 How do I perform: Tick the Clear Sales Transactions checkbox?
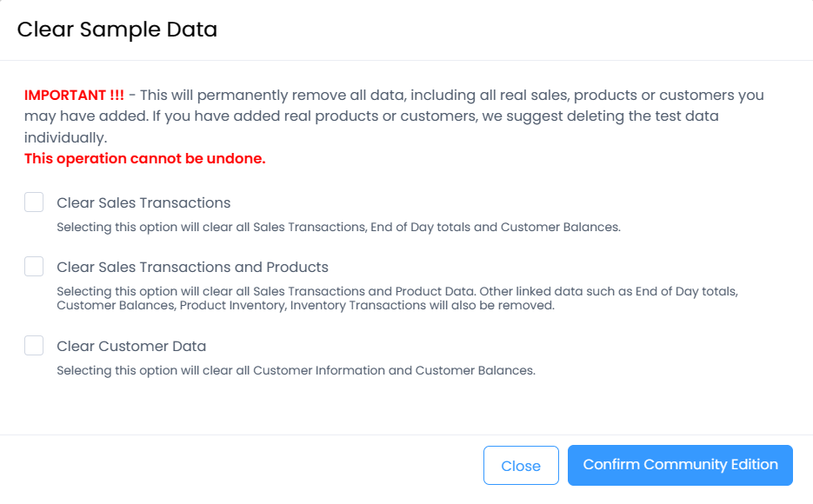pos(34,202)
